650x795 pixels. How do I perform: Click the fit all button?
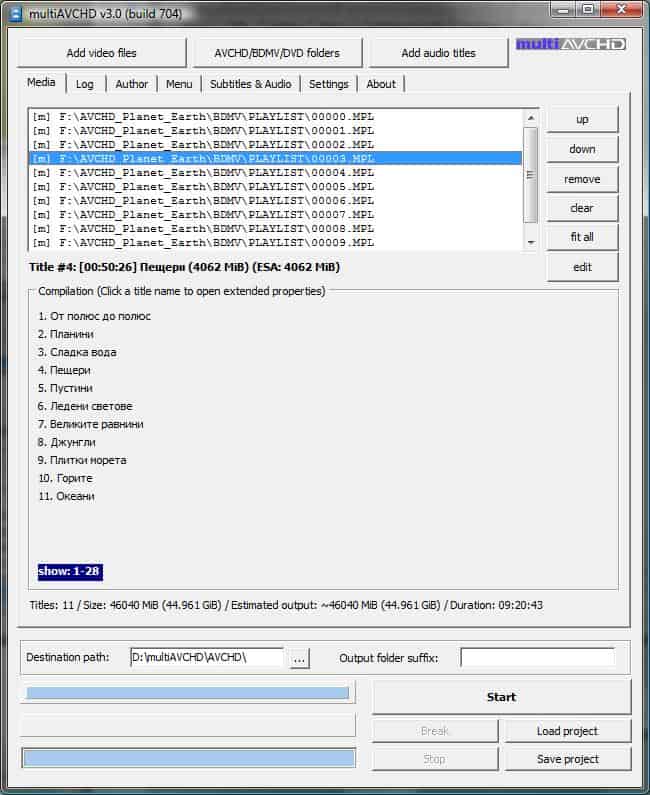coord(582,237)
